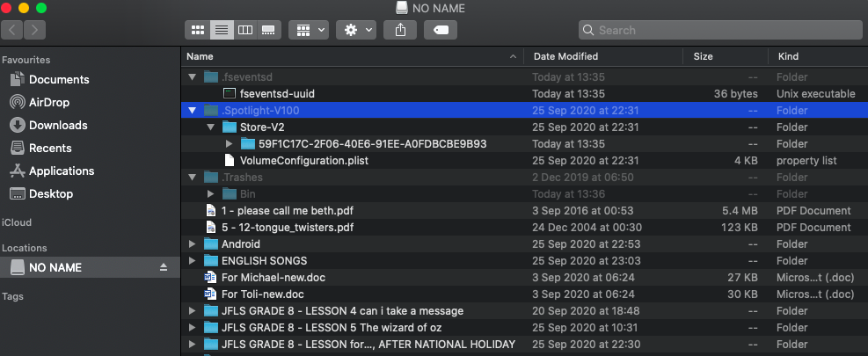This screenshot has height=356, width=868.
Task: Open the group-by arrangement dropdown
Action: point(310,30)
